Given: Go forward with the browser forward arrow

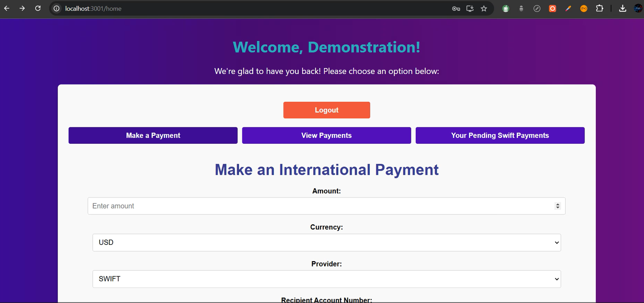Looking at the screenshot, I should (x=22, y=8).
